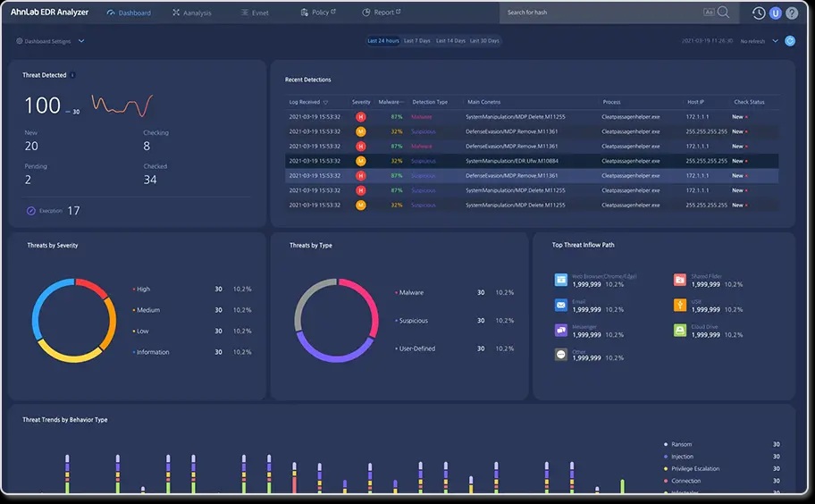Image resolution: width=815 pixels, height=504 pixels.
Task: Click the Web Browser inflow path icon
Action: pyautogui.click(x=561, y=280)
